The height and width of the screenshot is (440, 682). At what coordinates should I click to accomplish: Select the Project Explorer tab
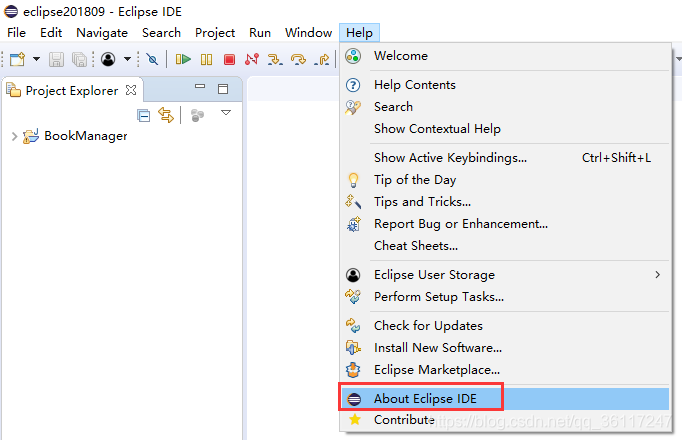pos(72,90)
